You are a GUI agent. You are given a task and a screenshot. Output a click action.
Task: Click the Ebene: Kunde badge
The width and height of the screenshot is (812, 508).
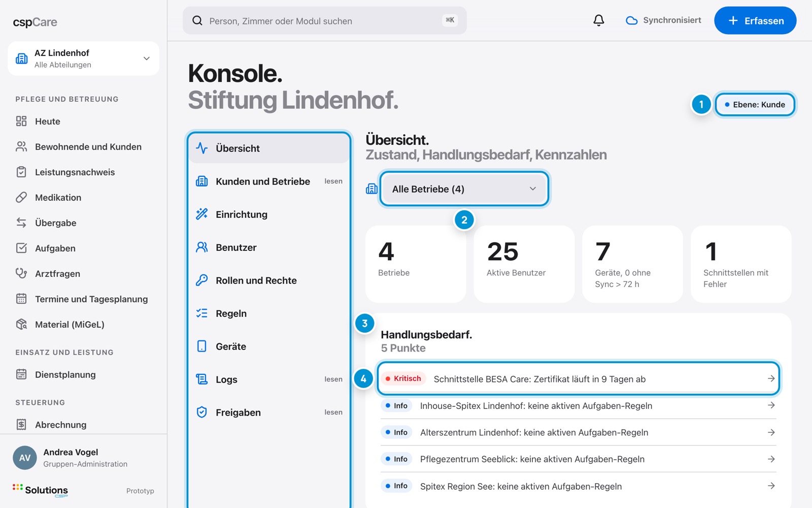755,104
